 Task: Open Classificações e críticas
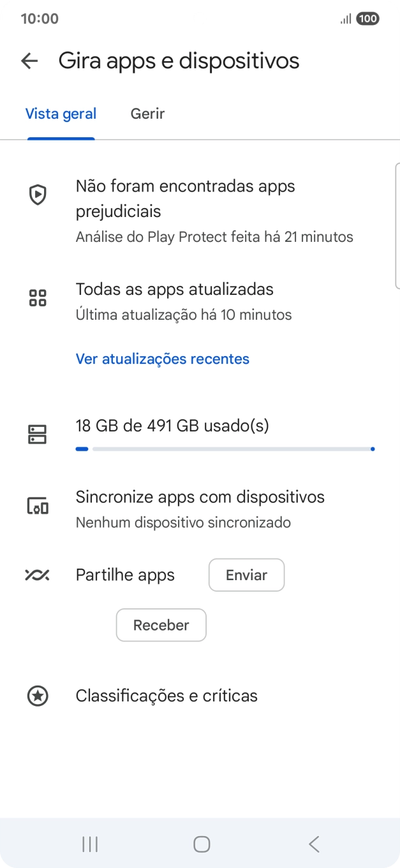[x=167, y=696]
